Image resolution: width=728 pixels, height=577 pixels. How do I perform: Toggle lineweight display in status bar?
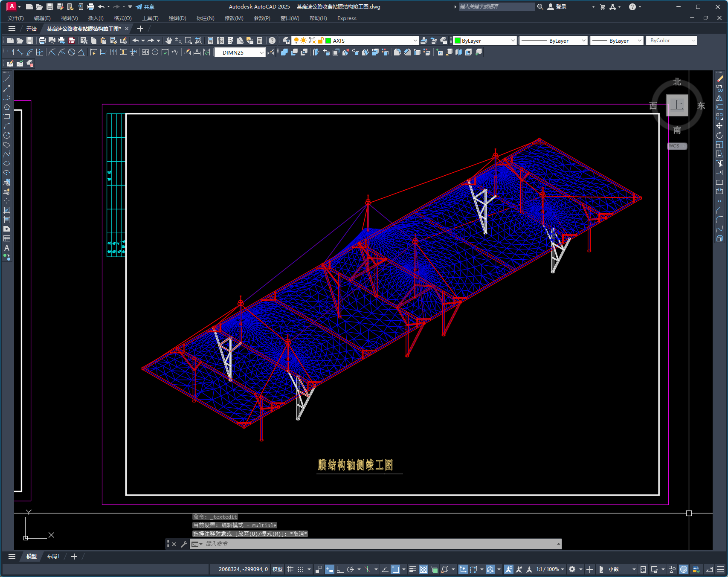(x=412, y=569)
